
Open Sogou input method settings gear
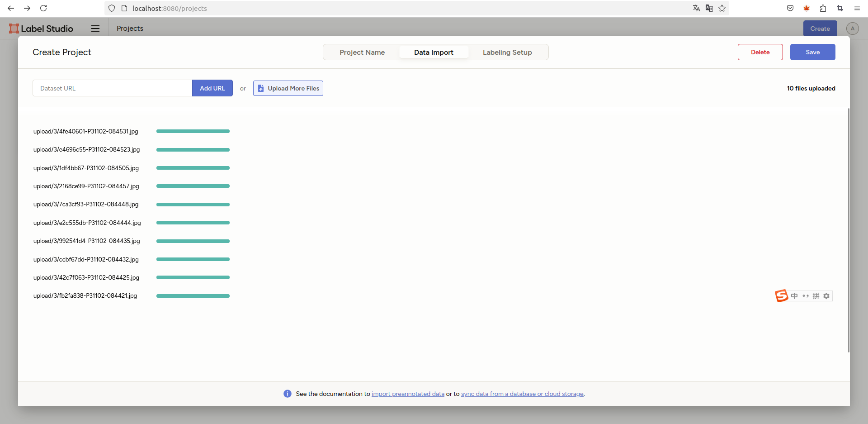pyautogui.click(x=826, y=296)
